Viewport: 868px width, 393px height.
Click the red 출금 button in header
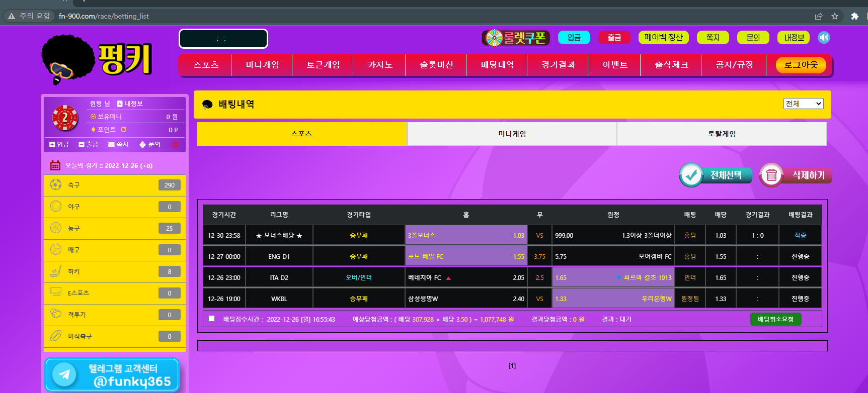tap(614, 38)
